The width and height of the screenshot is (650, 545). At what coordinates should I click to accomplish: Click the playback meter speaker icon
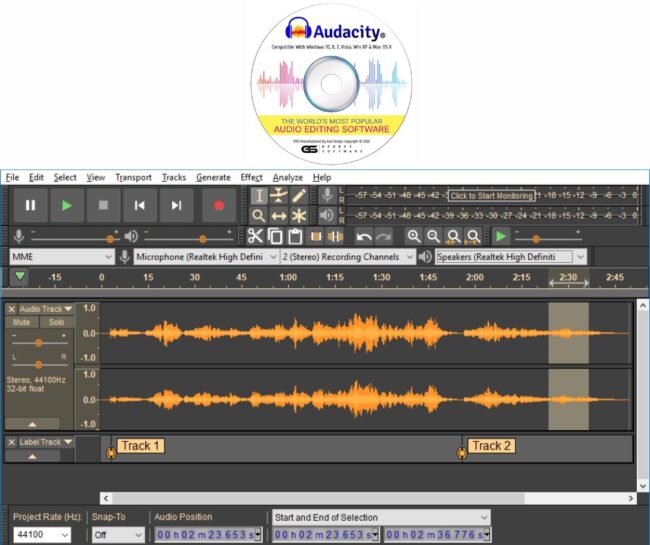point(327,215)
